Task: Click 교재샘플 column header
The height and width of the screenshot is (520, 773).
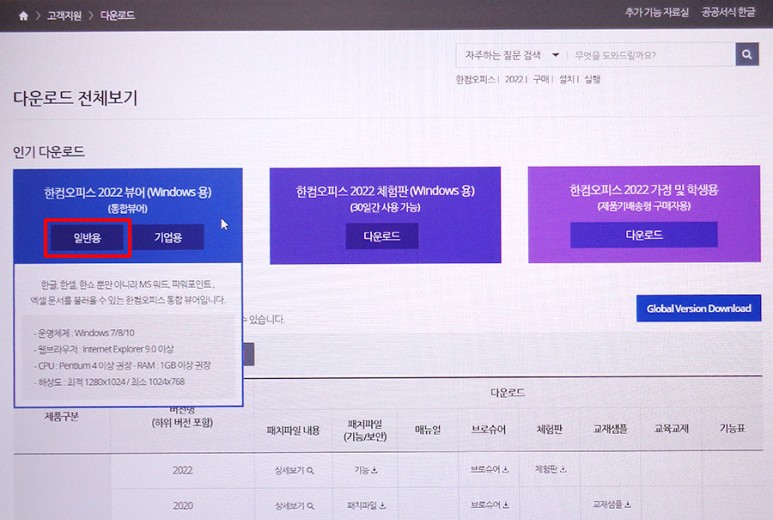Action: click(x=610, y=429)
